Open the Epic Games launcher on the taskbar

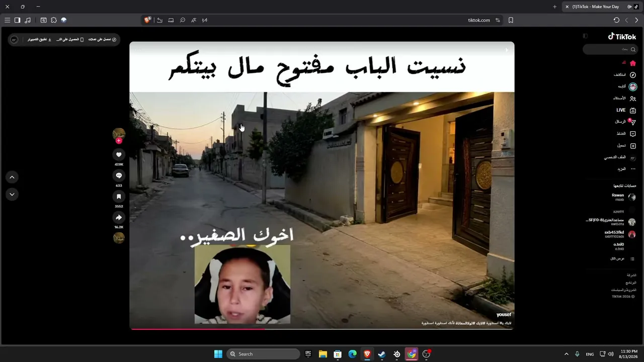308,354
